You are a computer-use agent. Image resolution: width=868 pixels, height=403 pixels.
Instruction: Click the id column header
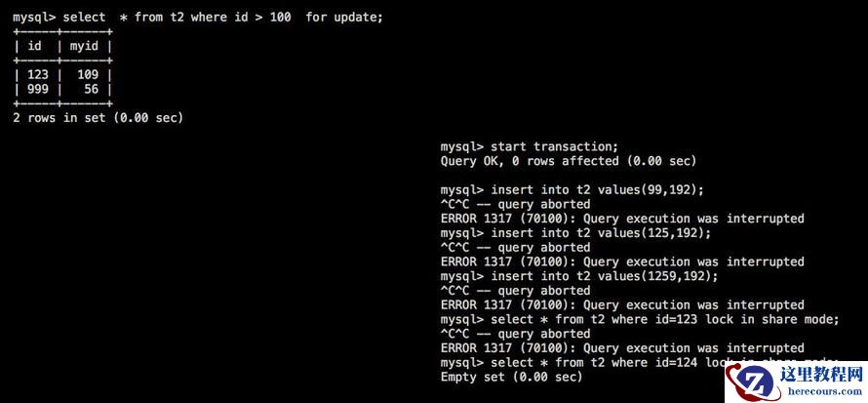click(x=34, y=46)
